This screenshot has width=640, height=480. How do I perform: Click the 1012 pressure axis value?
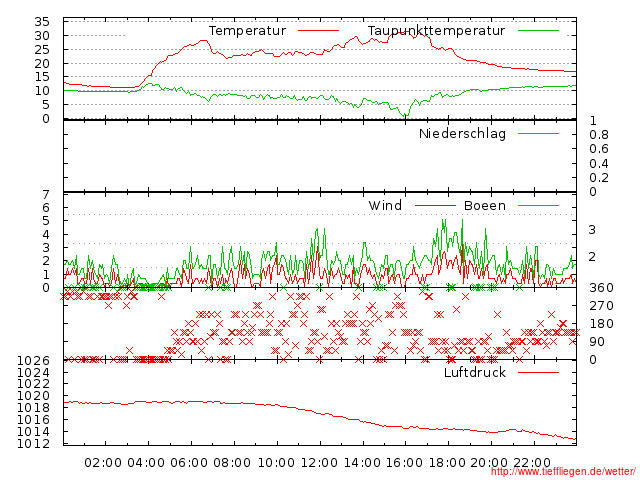(x=33, y=444)
